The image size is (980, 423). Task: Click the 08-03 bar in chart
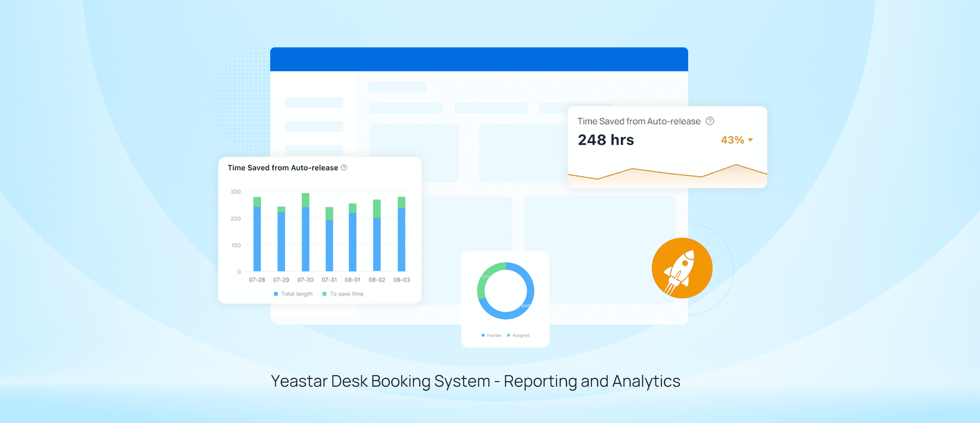tap(401, 234)
